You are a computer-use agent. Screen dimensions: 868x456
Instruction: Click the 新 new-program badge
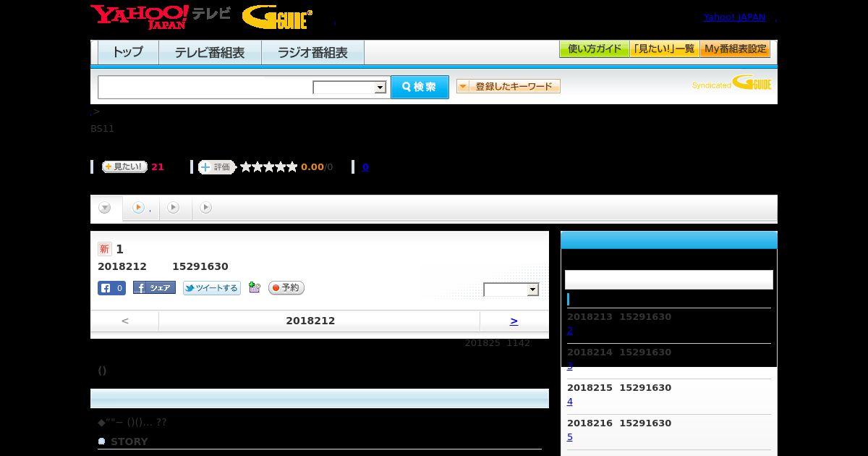[104, 249]
